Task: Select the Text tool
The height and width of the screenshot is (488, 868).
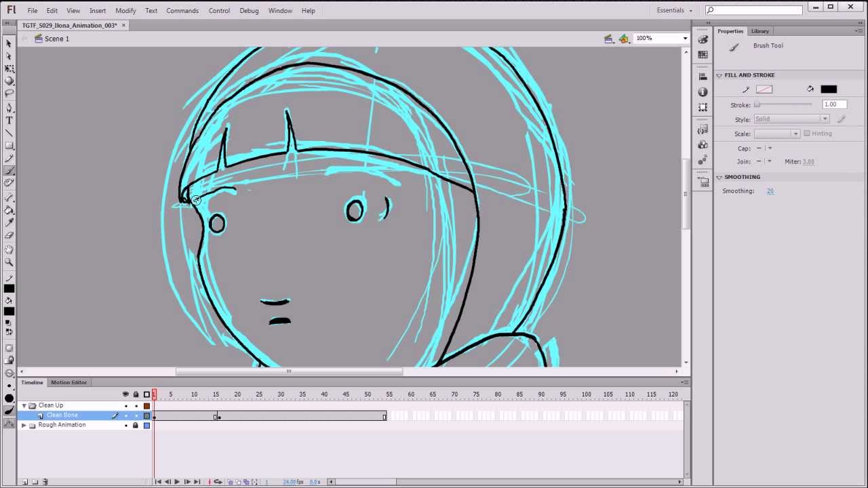Action: pos(9,120)
